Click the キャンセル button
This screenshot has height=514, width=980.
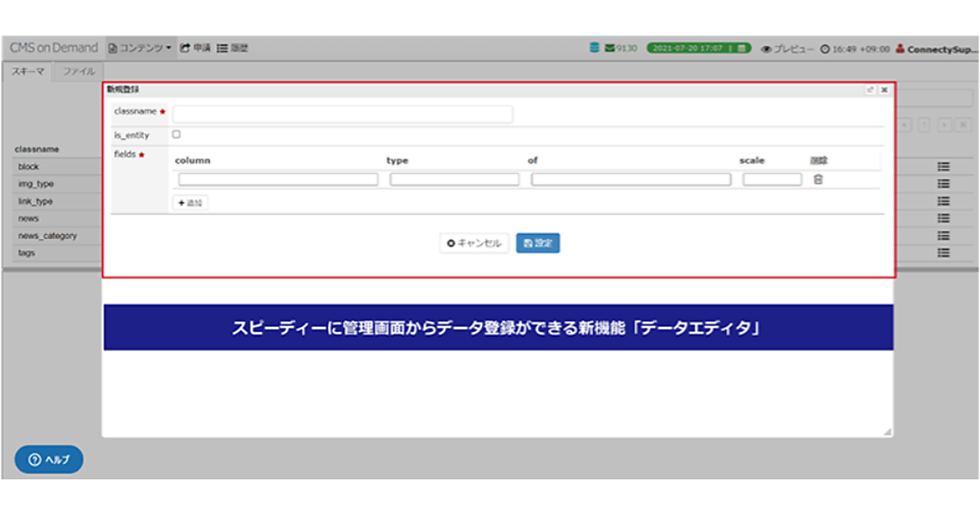click(x=474, y=243)
